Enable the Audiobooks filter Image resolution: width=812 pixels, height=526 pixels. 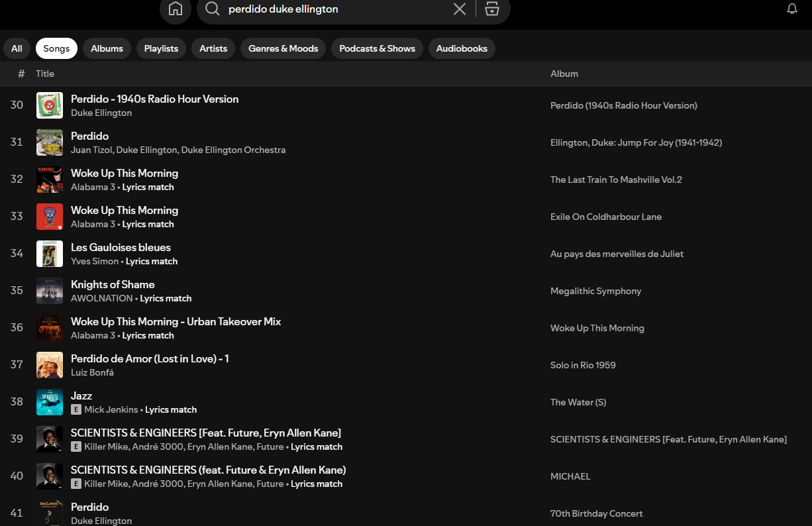pyautogui.click(x=462, y=48)
